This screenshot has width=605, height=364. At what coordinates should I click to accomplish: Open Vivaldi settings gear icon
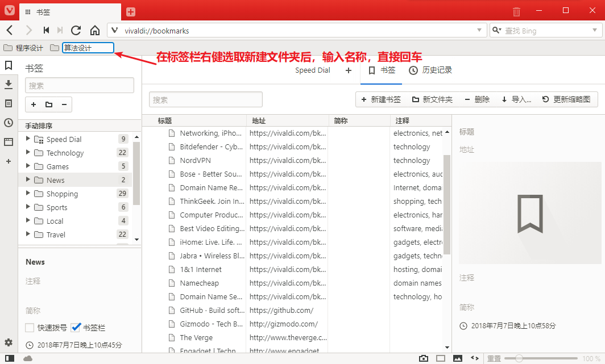[x=9, y=342]
